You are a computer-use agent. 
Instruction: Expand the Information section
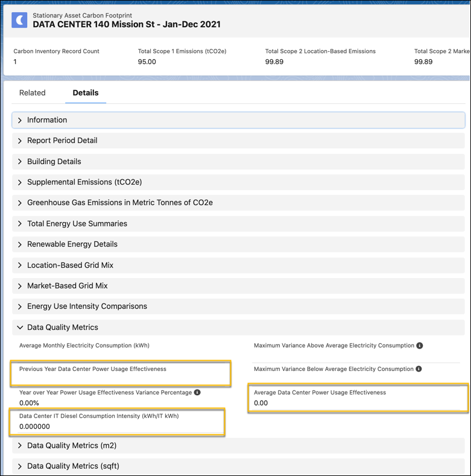[238, 120]
